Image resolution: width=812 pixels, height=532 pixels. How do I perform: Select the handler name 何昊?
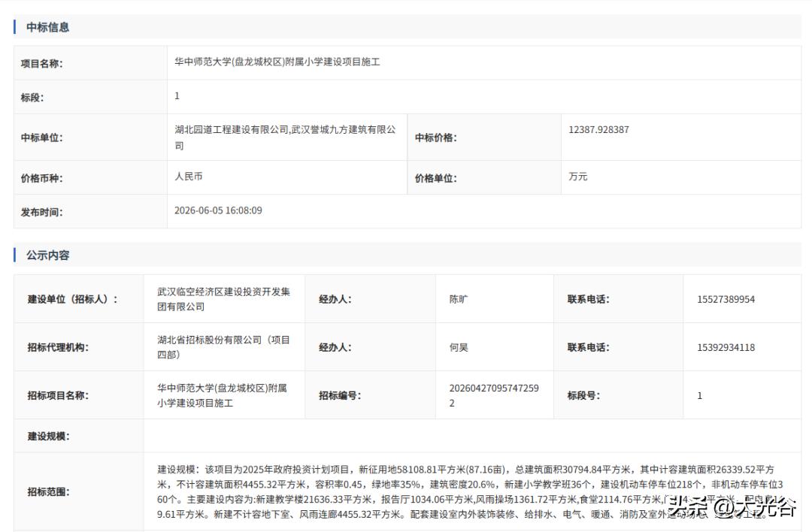(x=459, y=347)
